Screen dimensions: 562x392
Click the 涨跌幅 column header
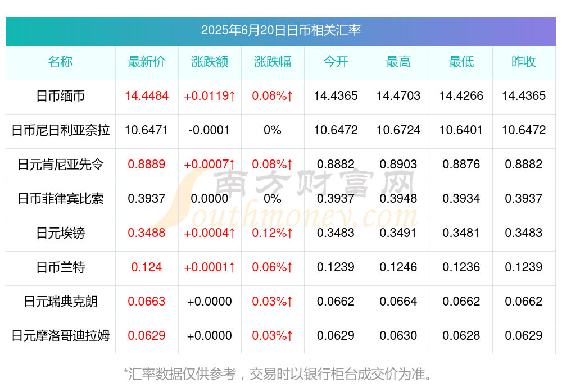[273, 62]
